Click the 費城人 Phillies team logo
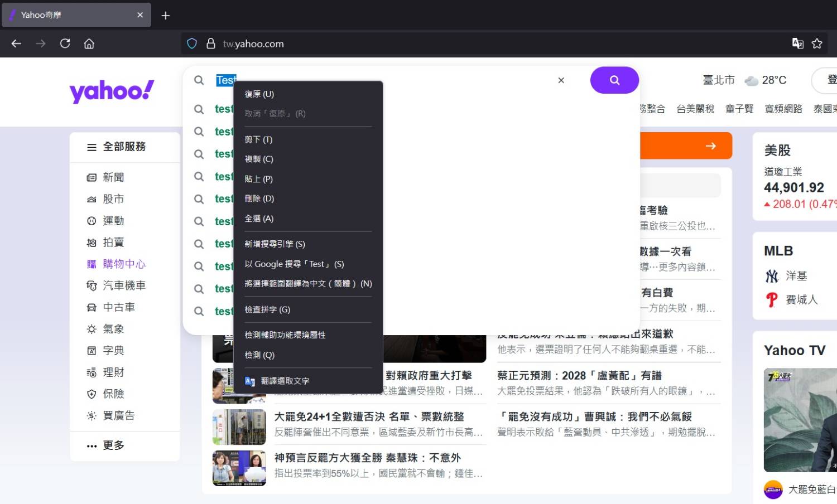 772,300
